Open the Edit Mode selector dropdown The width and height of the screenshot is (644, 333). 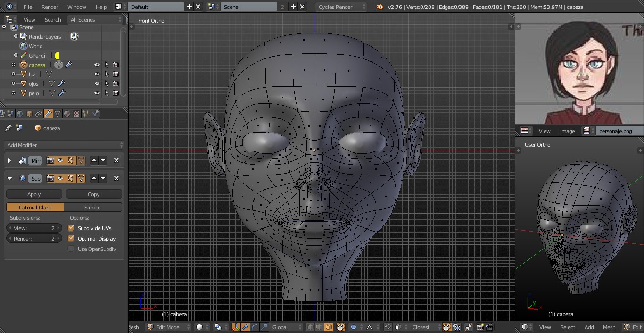click(x=168, y=327)
